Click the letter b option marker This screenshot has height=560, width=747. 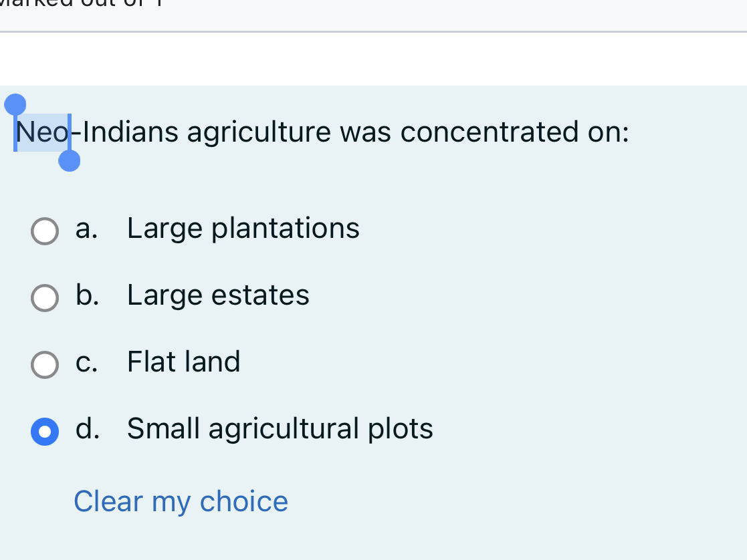click(x=86, y=295)
